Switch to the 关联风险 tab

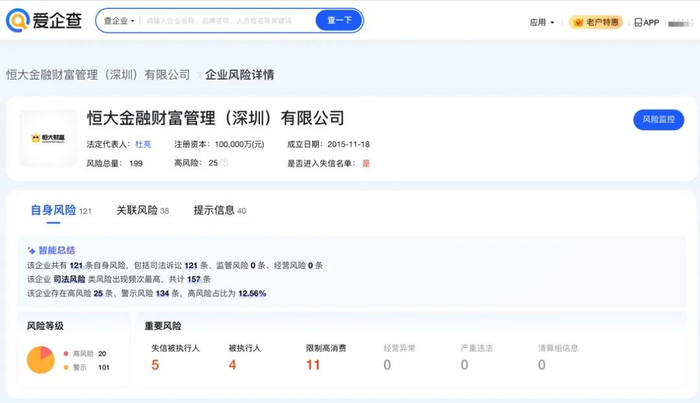click(143, 210)
